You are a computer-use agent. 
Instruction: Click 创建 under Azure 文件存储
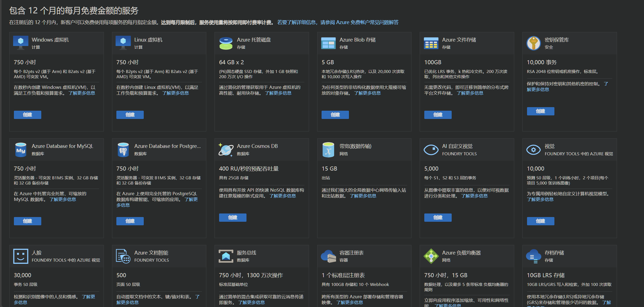pos(438,115)
